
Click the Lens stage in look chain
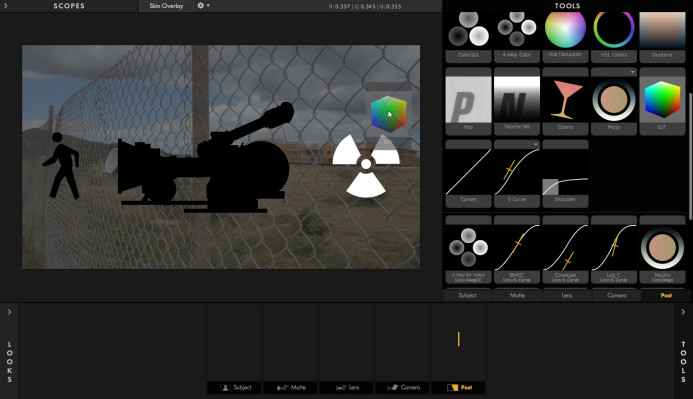[x=346, y=388]
